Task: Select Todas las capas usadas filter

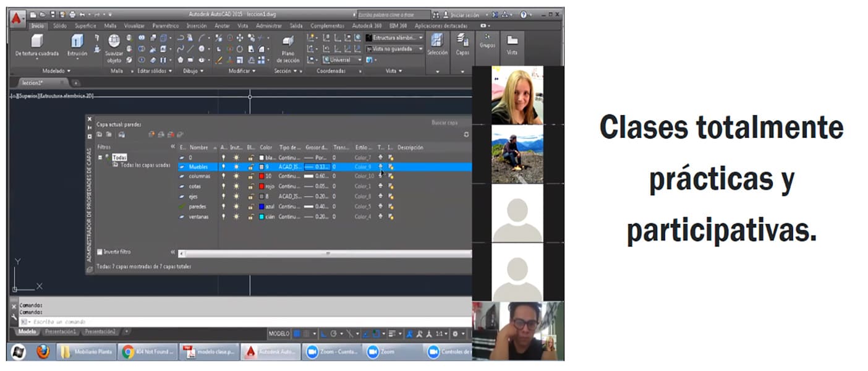Action: tap(144, 165)
